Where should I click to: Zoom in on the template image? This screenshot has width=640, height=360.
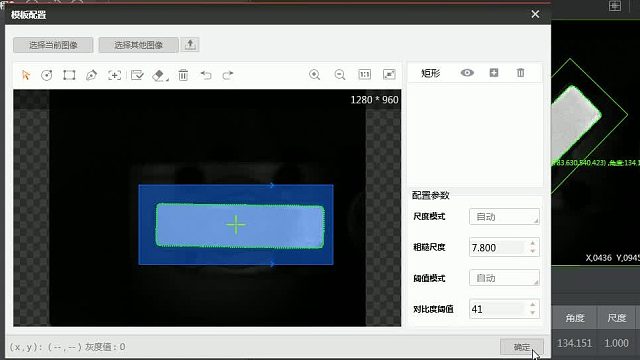pos(314,74)
